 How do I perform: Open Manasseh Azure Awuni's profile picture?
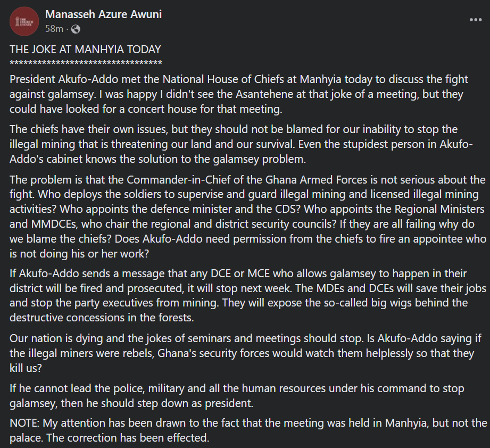(x=24, y=21)
